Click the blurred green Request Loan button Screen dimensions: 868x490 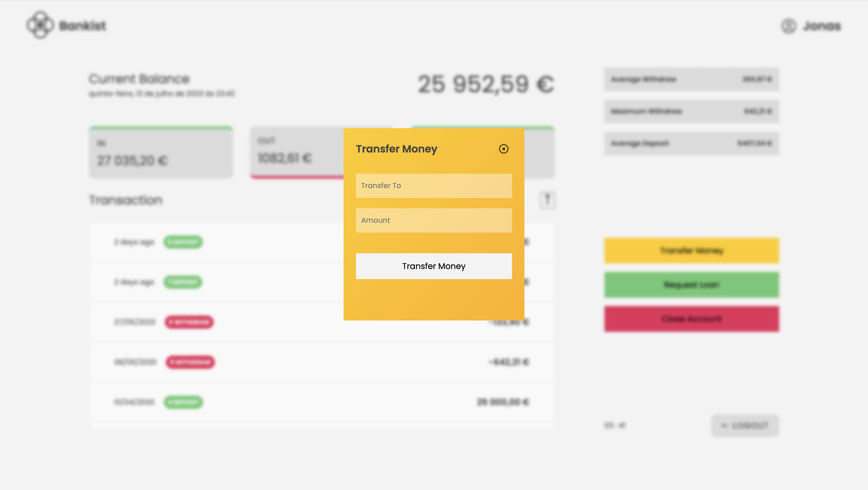pyautogui.click(x=692, y=285)
